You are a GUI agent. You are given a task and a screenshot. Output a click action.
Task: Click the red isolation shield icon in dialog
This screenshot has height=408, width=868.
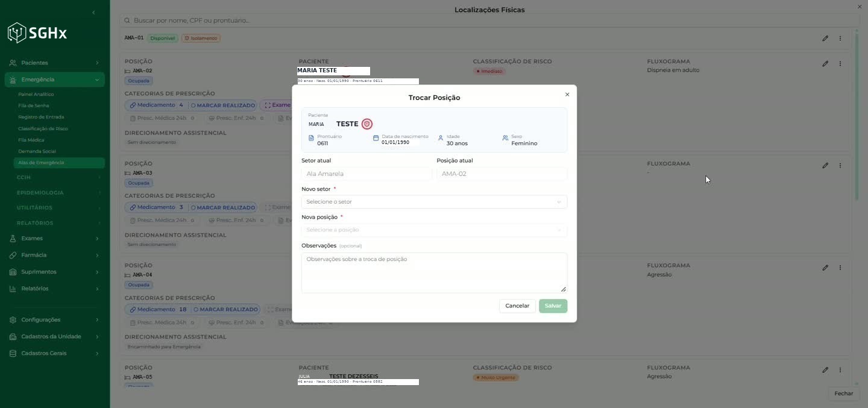click(x=367, y=124)
